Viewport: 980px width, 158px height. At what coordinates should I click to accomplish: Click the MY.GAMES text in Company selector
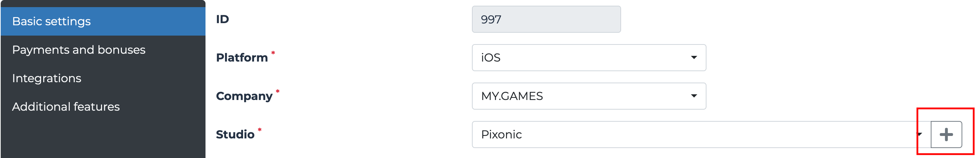click(512, 96)
